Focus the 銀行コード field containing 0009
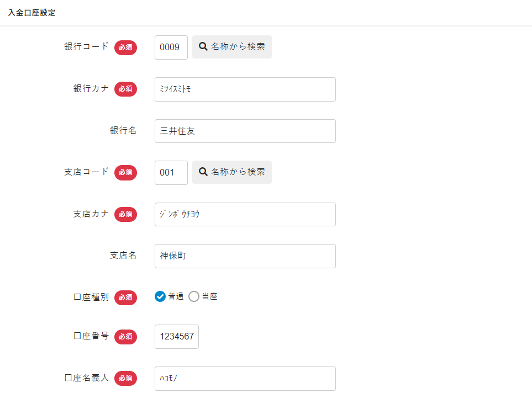The width and height of the screenshot is (532, 393). pos(171,47)
